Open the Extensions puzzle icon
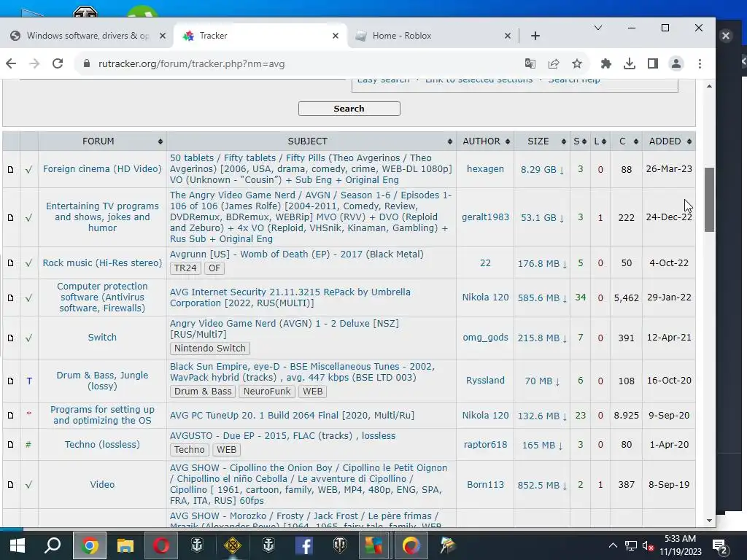The height and width of the screenshot is (560, 747). coord(606,63)
